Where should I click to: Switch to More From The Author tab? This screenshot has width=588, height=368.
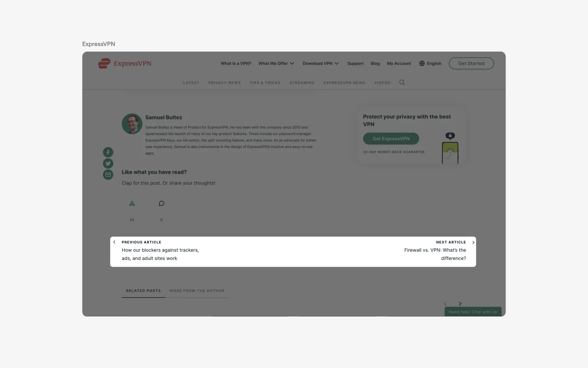197,291
